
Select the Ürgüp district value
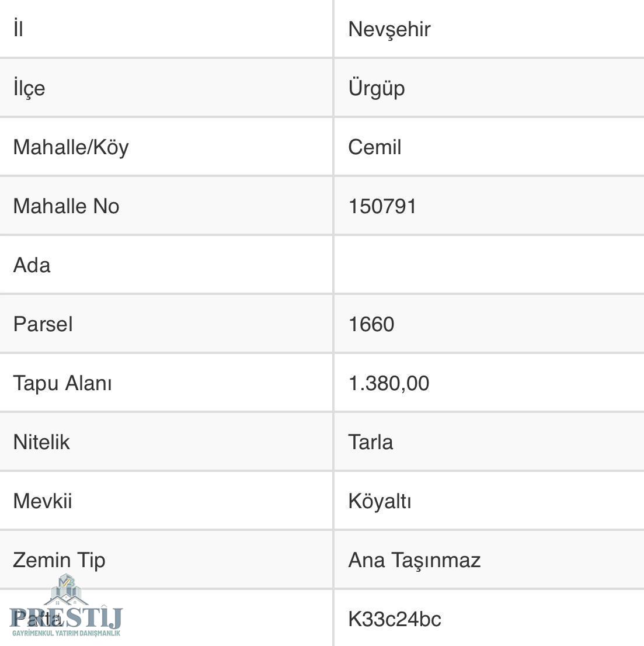(x=377, y=88)
